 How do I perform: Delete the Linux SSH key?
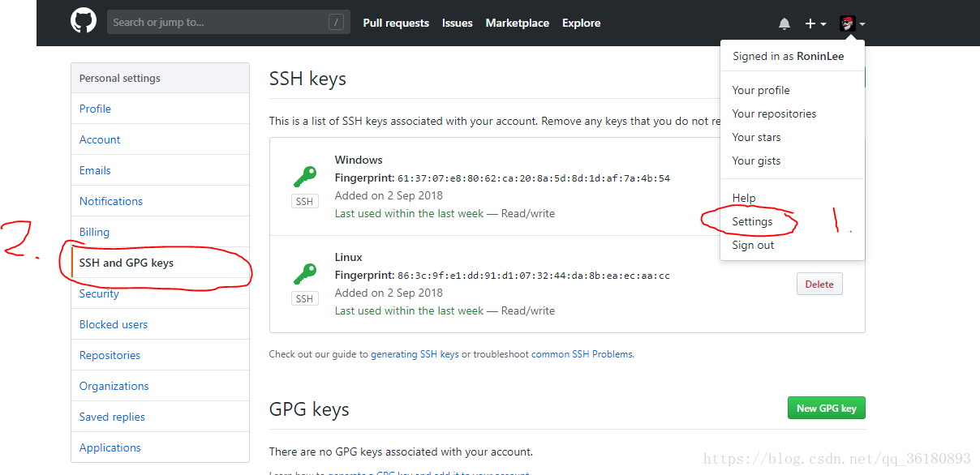pyautogui.click(x=819, y=284)
